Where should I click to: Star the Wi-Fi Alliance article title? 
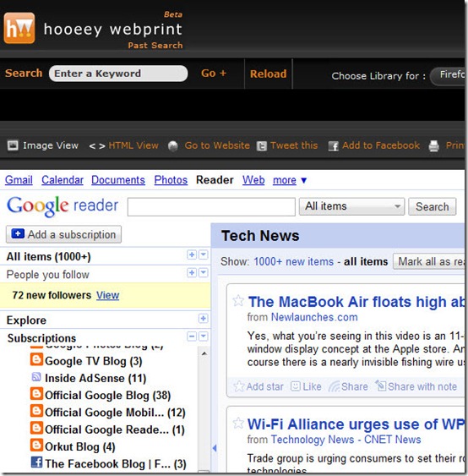pyautogui.click(x=238, y=423)
